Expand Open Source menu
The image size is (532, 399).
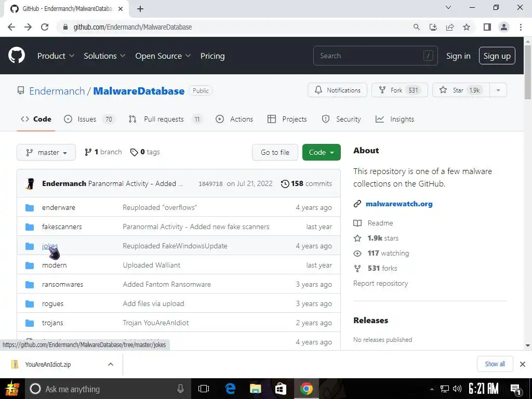(163, 56)
